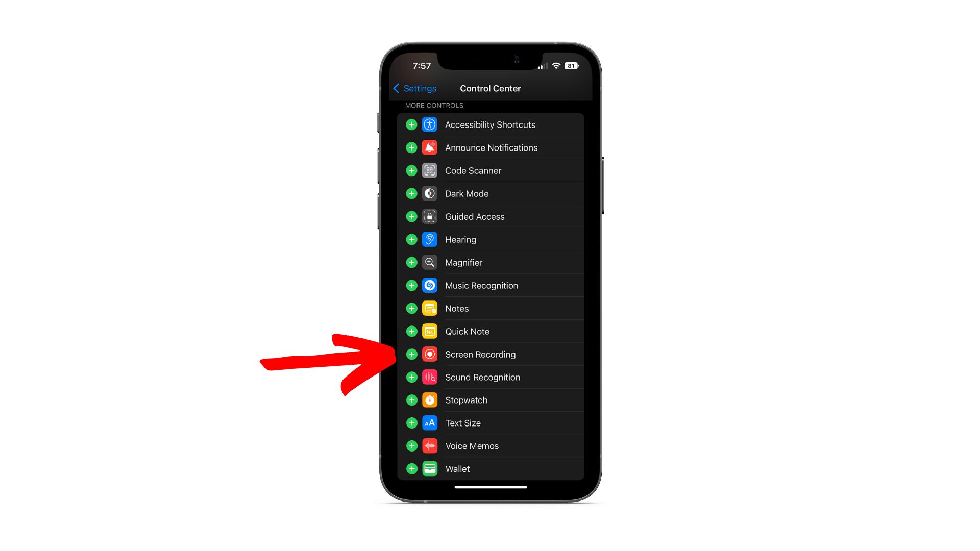This screenshot has height=551, width=980.
Task: Tap Settings back navigation link
Action: [x=414, y=88]
